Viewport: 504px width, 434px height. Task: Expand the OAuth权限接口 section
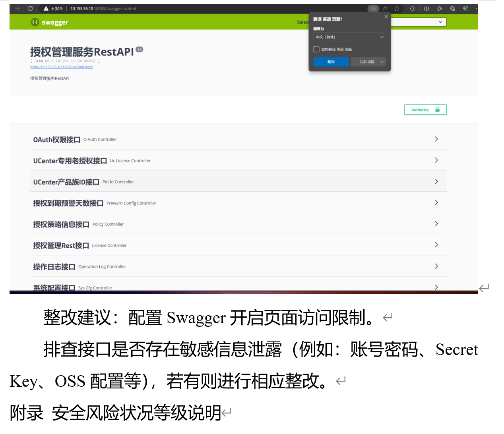(436, 139)
